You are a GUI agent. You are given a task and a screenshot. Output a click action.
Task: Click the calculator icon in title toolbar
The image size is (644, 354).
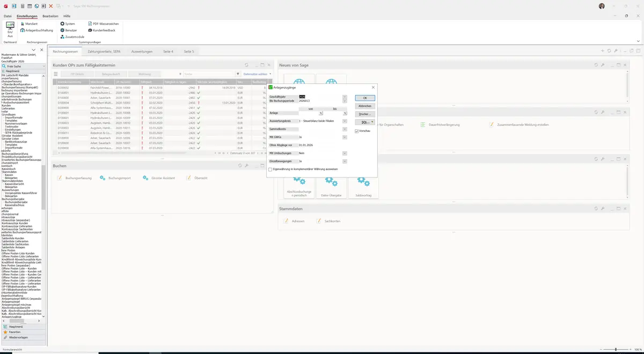23,6
